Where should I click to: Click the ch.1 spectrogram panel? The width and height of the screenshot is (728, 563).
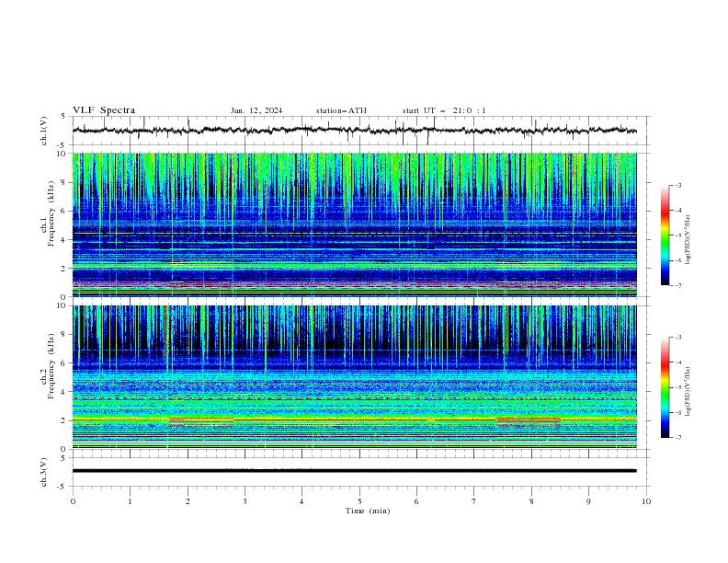coord(354,224)
